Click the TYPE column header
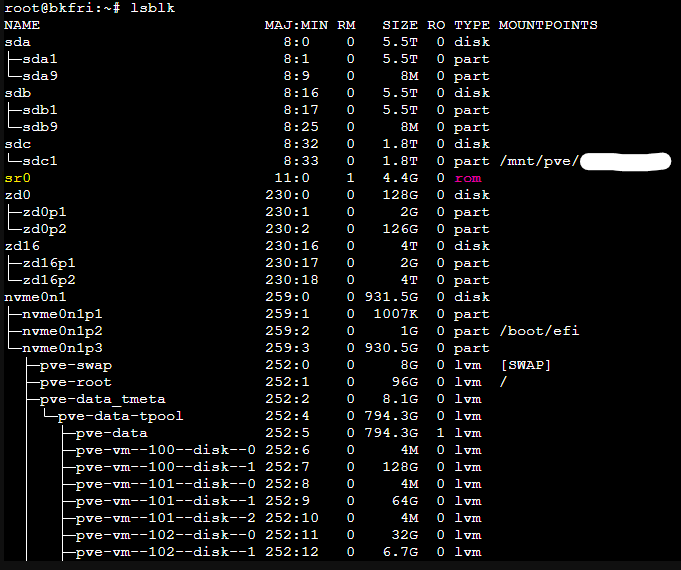Viewport: 681px width, 570px height. coord(471,24)
